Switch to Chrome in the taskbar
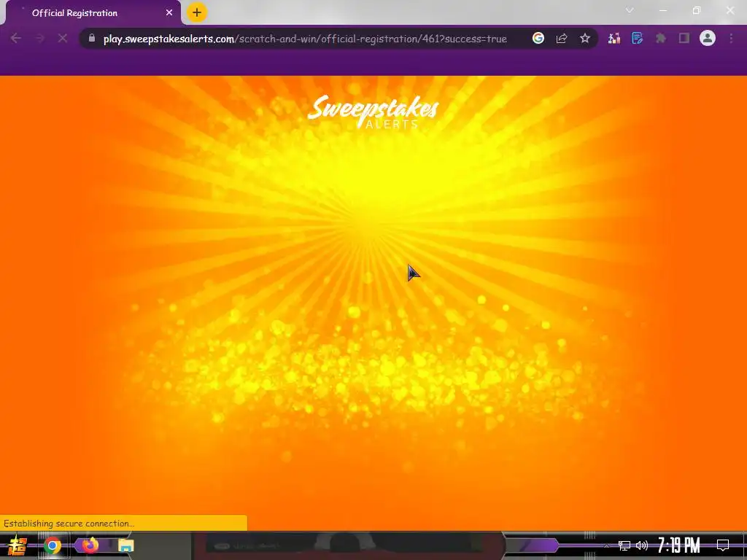747x560 pixels. tap(53, 545)
